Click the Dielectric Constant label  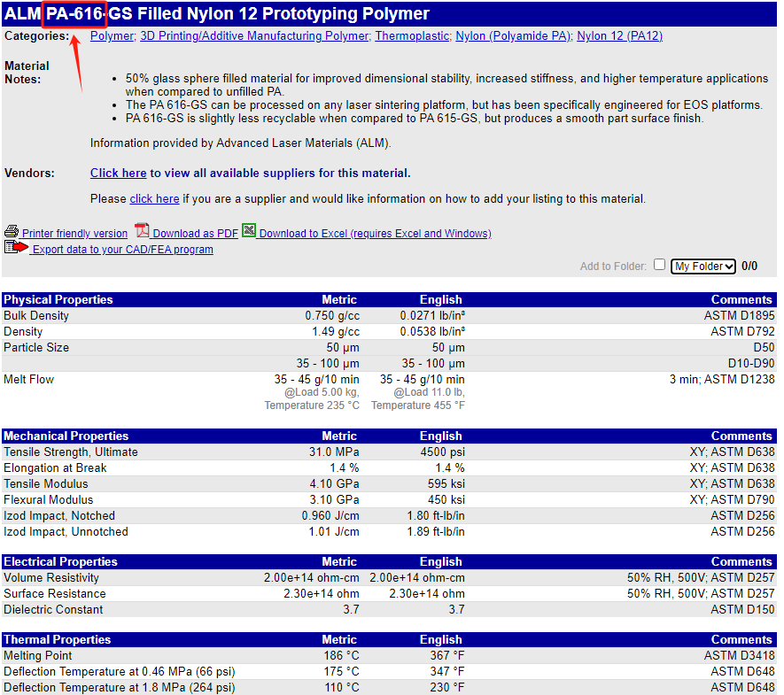tap(53, 610)
